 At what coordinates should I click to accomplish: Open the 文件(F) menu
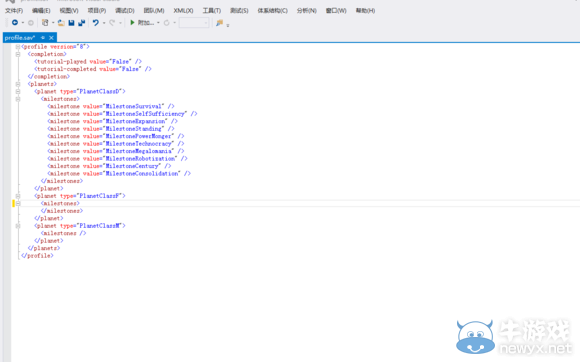tap(14, 10)
